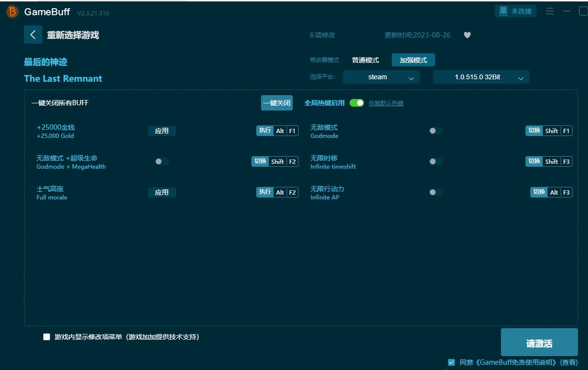Screen dimensions: 588x370
Task: Click 恢复默认热键 restore default hotkeys link
Action: (x=386, y=103)
